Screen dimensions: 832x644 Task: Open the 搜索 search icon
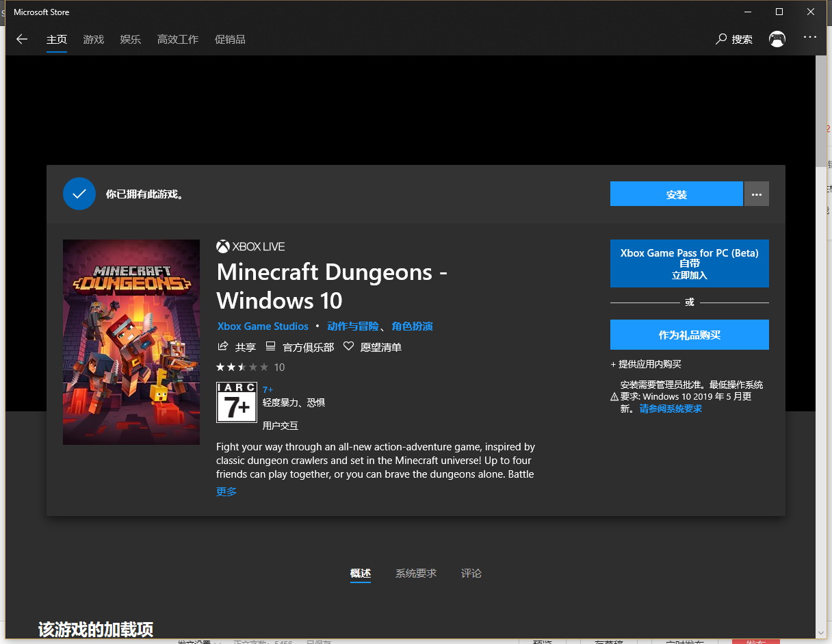tap(721, 39)
